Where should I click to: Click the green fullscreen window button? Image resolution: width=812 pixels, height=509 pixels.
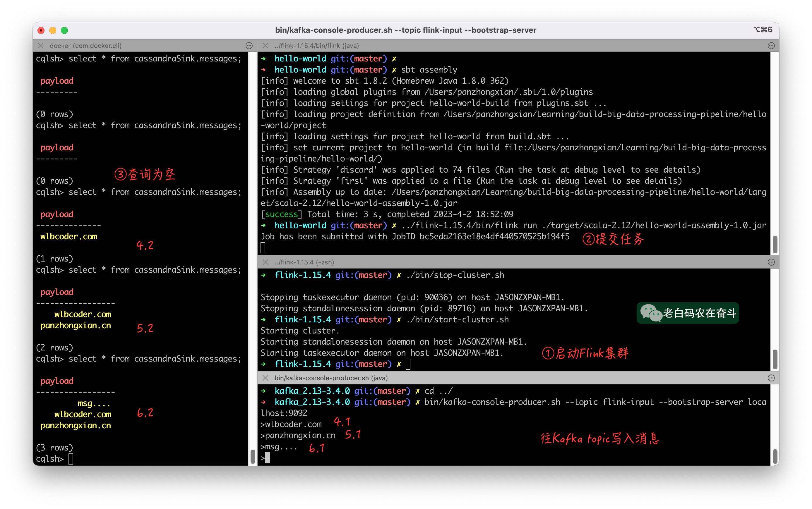[x=64, y=30]
